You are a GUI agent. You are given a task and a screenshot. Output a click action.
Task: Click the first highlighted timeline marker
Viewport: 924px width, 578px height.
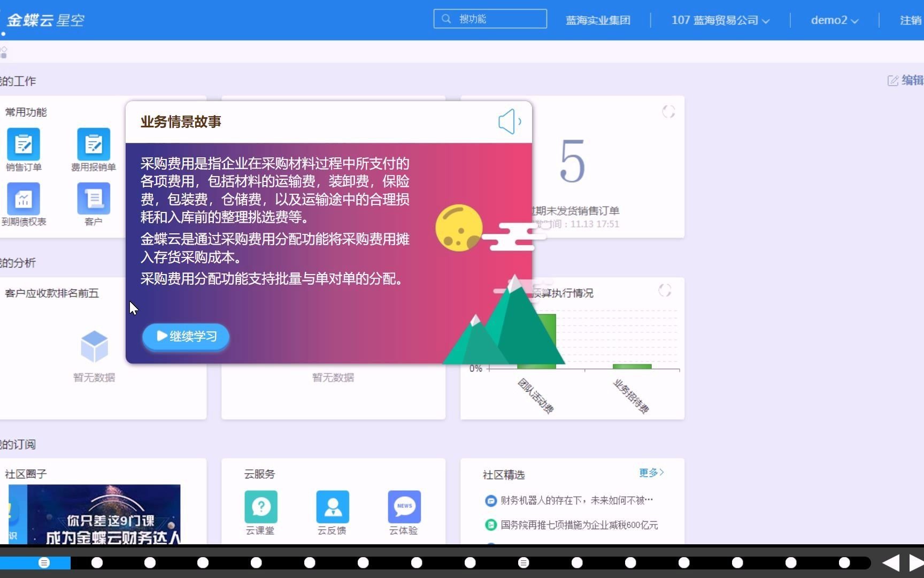click(44, 562)
